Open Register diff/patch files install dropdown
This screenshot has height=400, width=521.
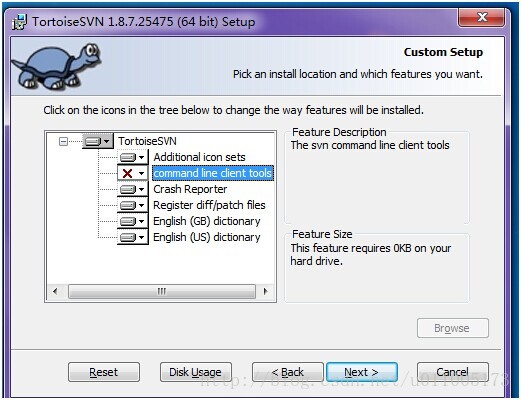(133, 205)
